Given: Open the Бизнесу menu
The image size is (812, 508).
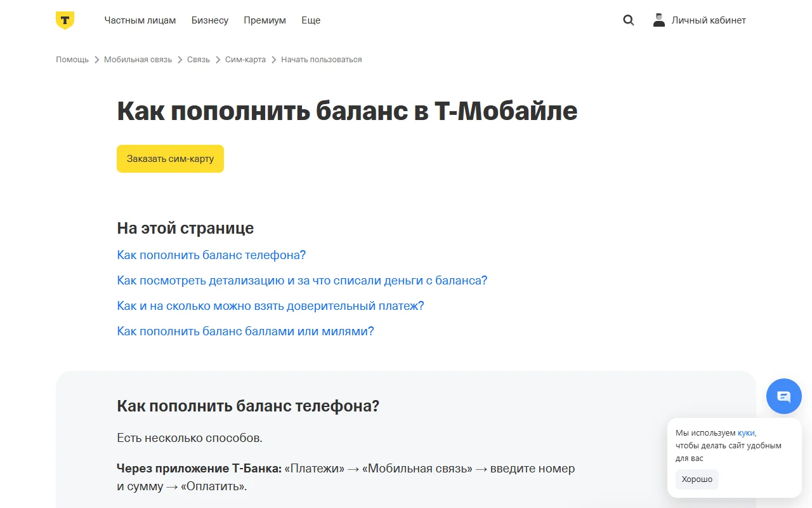Looking at the screenshot, I should [210, 20].
